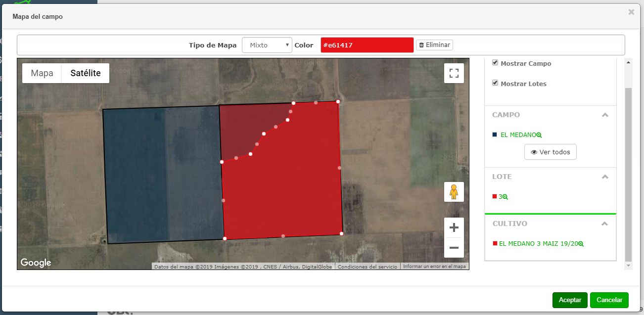The width and height of the screenshot is (644, 315).
Task: Click bottom-left vertex of red polygon
Action: tap(225, 239)
